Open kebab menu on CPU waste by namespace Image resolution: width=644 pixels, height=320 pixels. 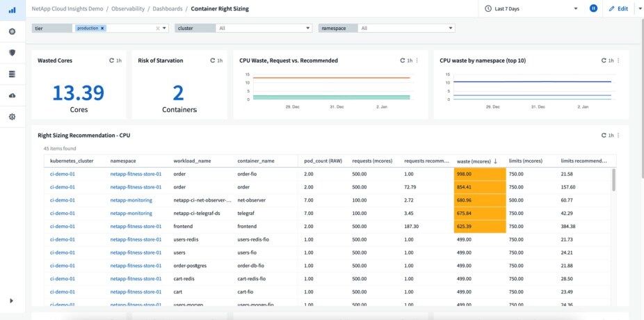pyautogui.click(x=618, y=61)
